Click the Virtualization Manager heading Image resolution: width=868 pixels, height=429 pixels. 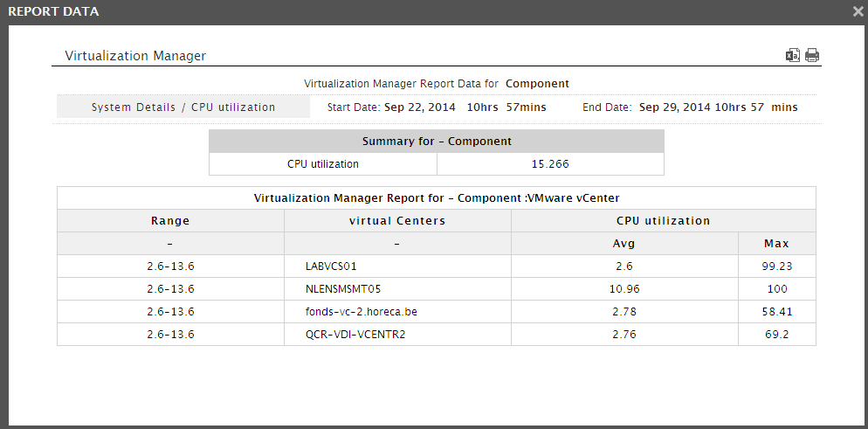click(x=135, y=56)
